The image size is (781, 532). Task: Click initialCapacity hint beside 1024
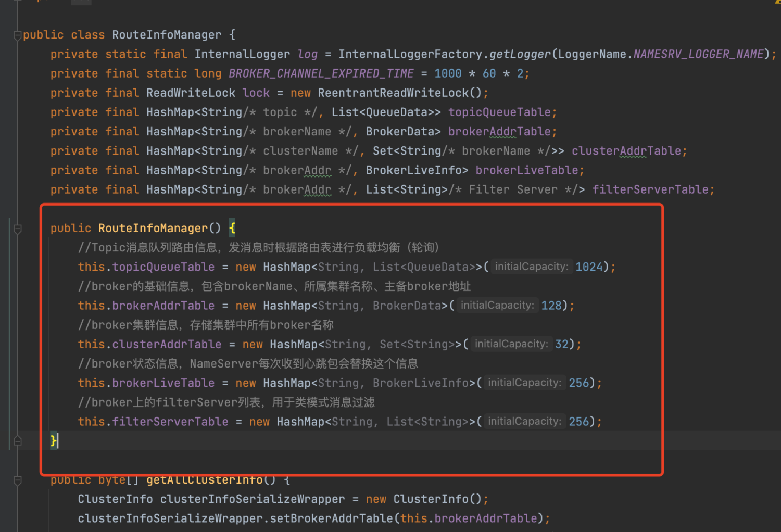coord(531,267)
